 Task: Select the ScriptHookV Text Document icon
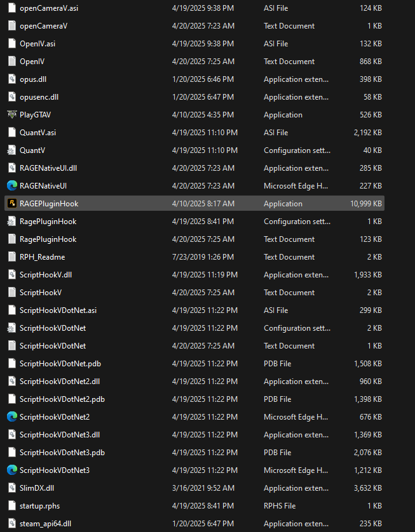click(x=12, y=293)
